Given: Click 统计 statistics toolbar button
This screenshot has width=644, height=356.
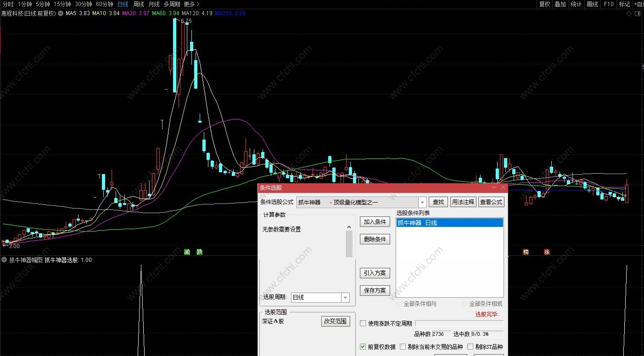Looking at the screenshot, I should (576, 4).
